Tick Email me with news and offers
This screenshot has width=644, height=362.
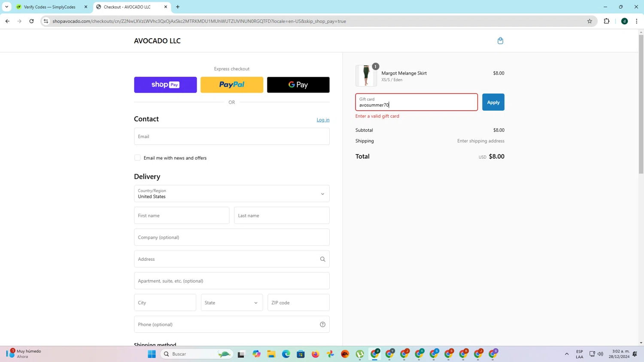pos(137,158)
